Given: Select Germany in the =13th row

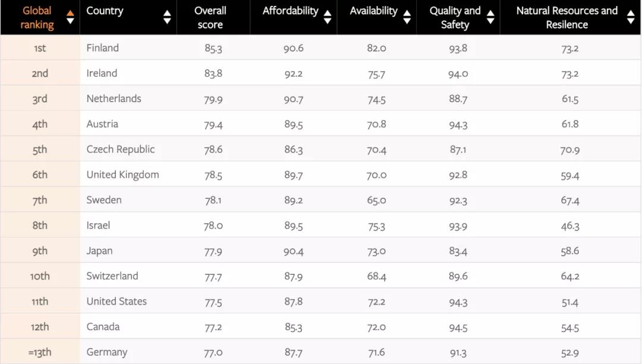Looking at the screenshot, I should tap(107, 352).
